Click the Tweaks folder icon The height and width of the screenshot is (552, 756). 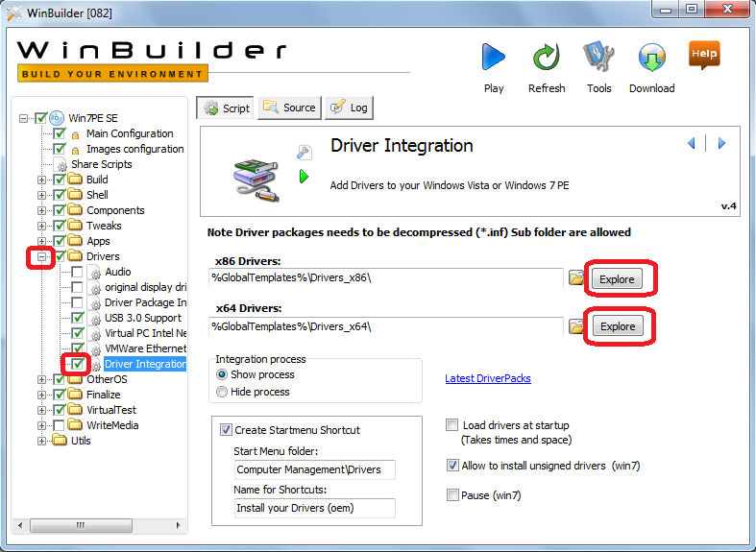(75, 226)
